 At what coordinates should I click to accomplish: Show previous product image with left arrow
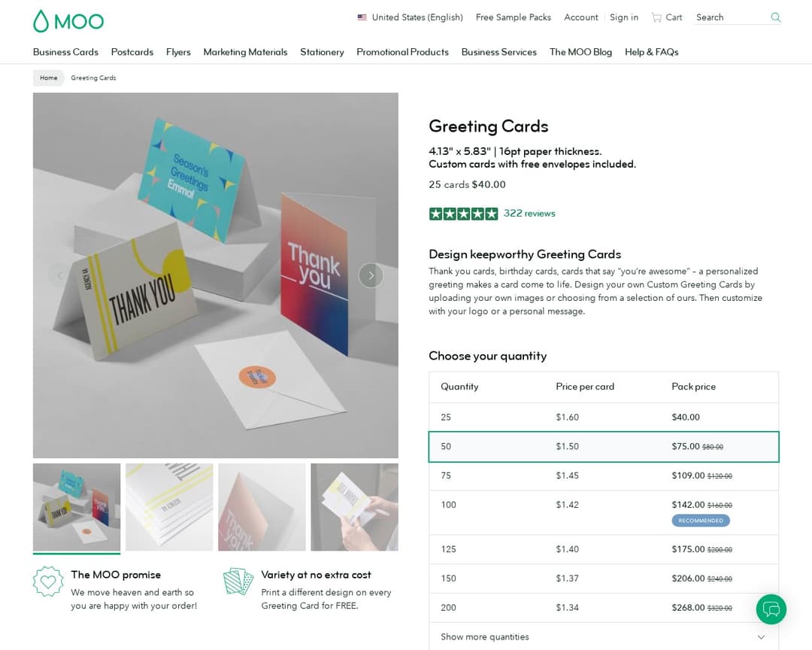60,275
